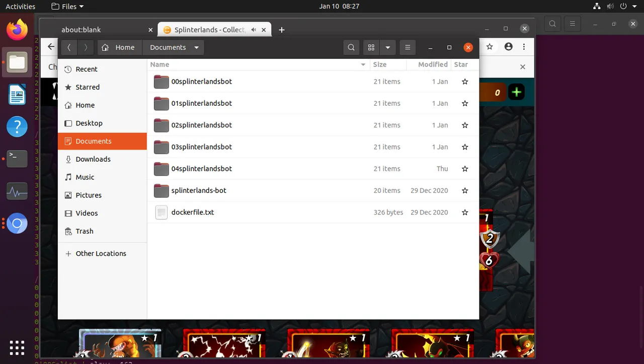Select the 00splinterlandsbot folder icon

pos(161,82)
